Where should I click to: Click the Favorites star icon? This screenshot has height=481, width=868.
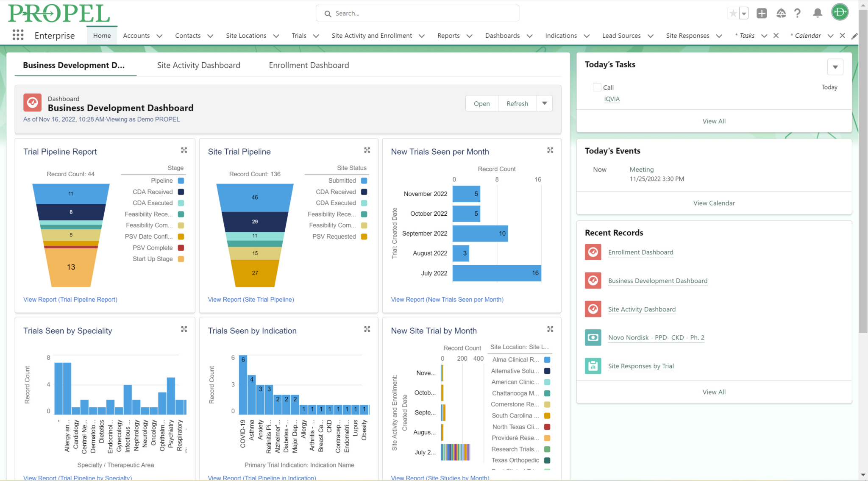733,14
